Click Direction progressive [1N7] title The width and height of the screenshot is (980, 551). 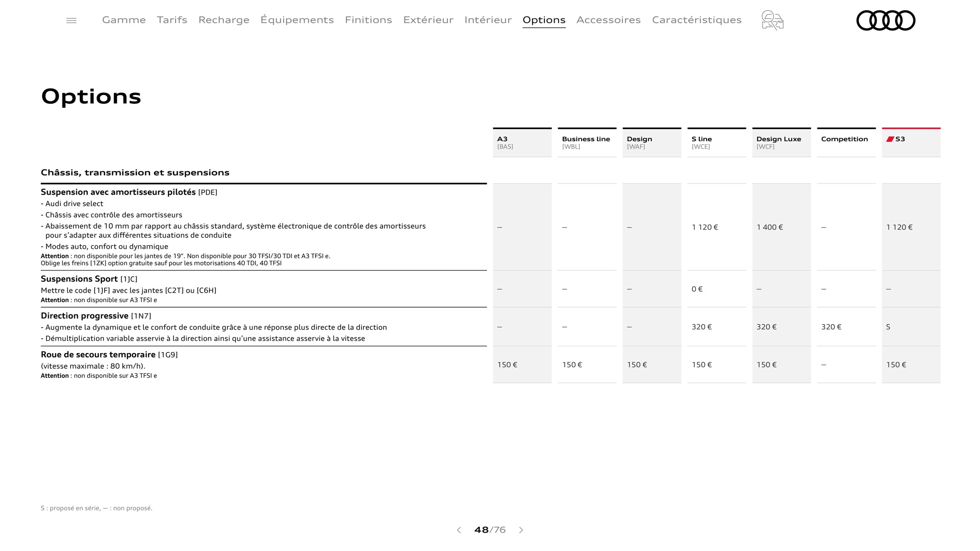click(x=96, y=316)
